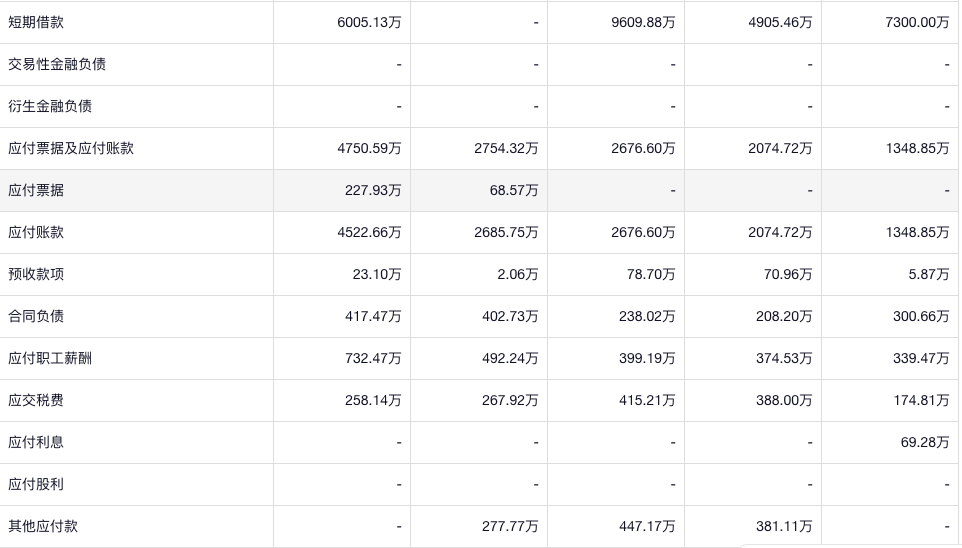This screenshot has height=548, width=962.
Task: Click the highlighted 应付票据 row label
Action: click(36, 190)
